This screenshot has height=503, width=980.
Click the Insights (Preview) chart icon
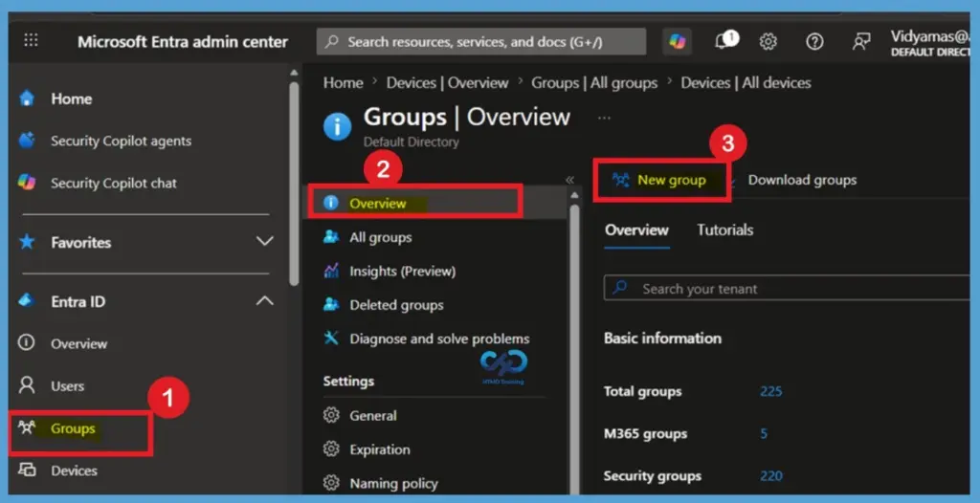(330, 271)
